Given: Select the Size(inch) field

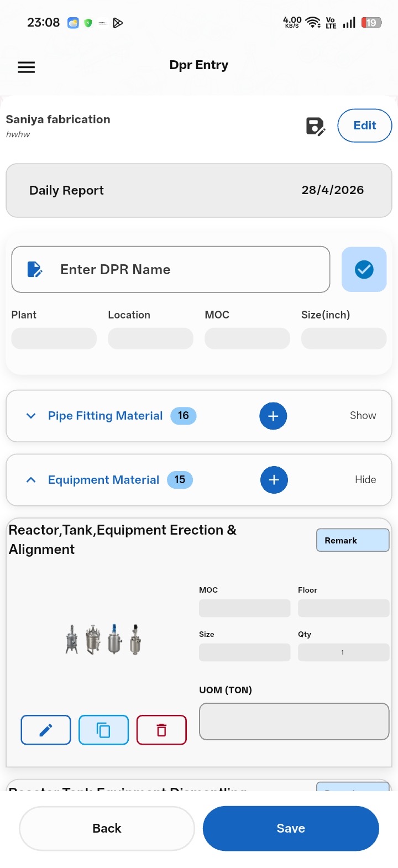Looking at the screenshot, I should click(x=344, y=338).
